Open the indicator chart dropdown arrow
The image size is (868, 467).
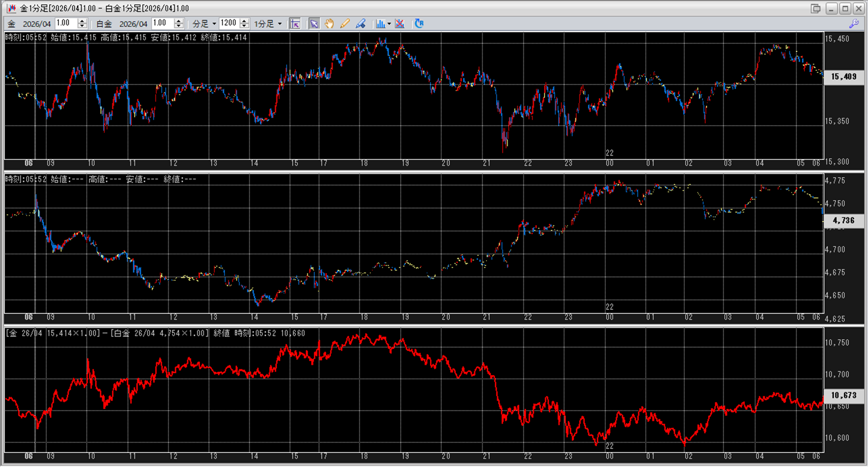point(389,24)
